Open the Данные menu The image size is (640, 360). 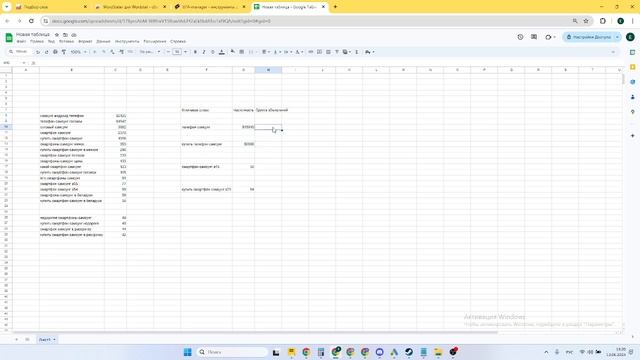pyautogui.click(x=103, y=41)
